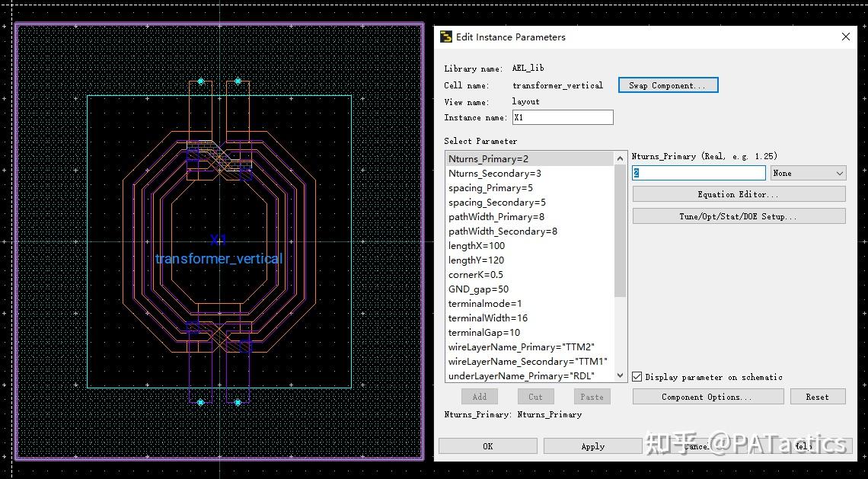Confirm with the OK button
Screen dimensions: 868x479
tap(487, 446)
